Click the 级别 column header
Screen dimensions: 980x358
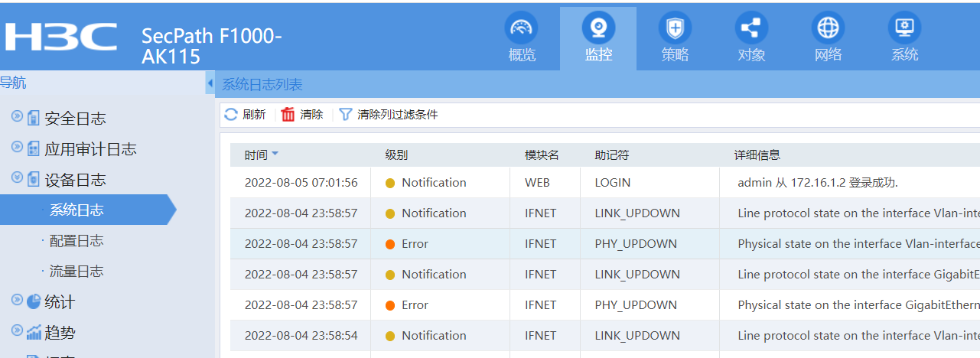click(396, 155)
